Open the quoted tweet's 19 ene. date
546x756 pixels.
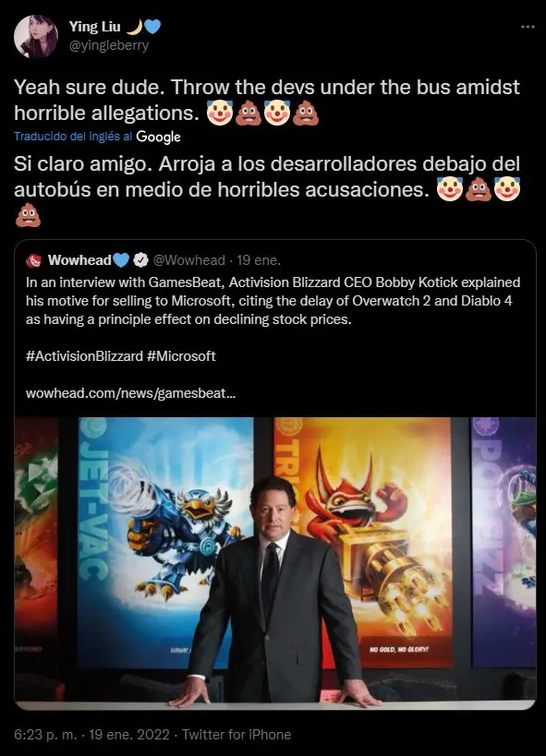[259, 260]
